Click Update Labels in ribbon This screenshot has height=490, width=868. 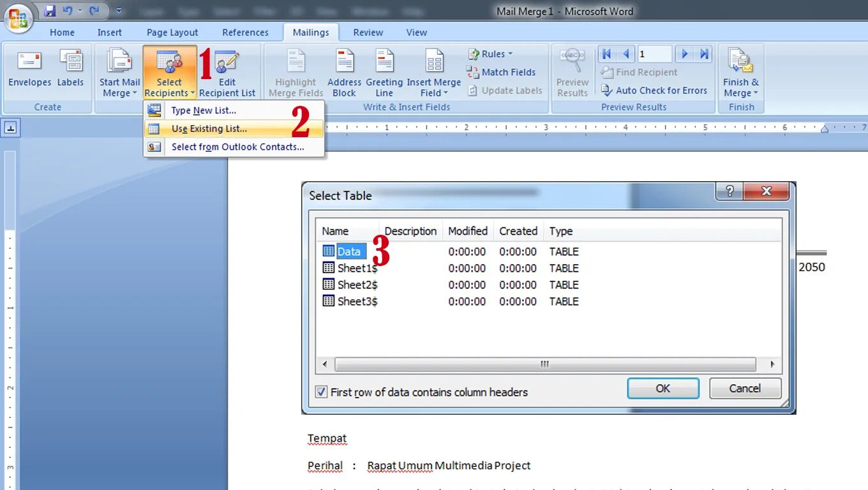504,91
